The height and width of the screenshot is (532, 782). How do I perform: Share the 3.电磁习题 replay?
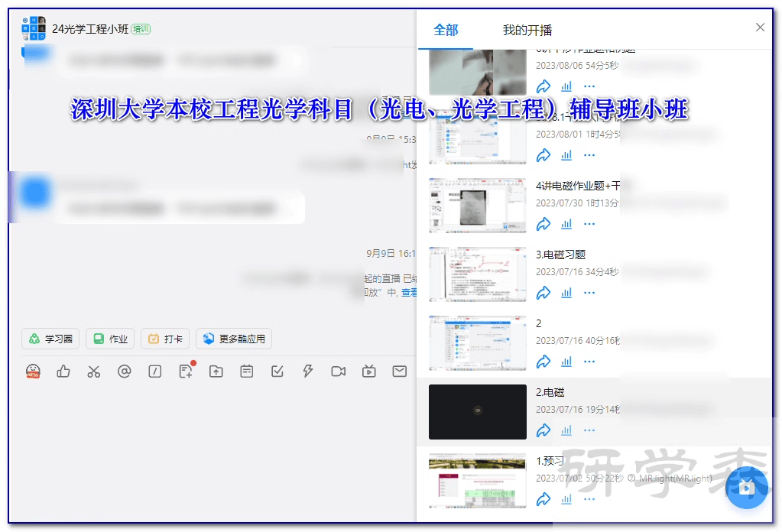click(x=543, y=293)
